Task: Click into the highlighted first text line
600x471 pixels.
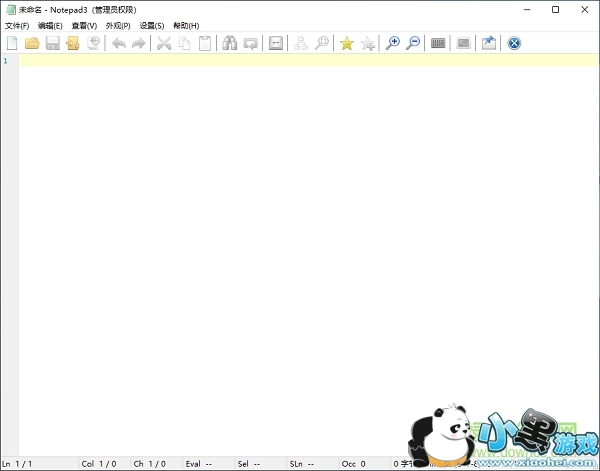Action: click(300, 61)
